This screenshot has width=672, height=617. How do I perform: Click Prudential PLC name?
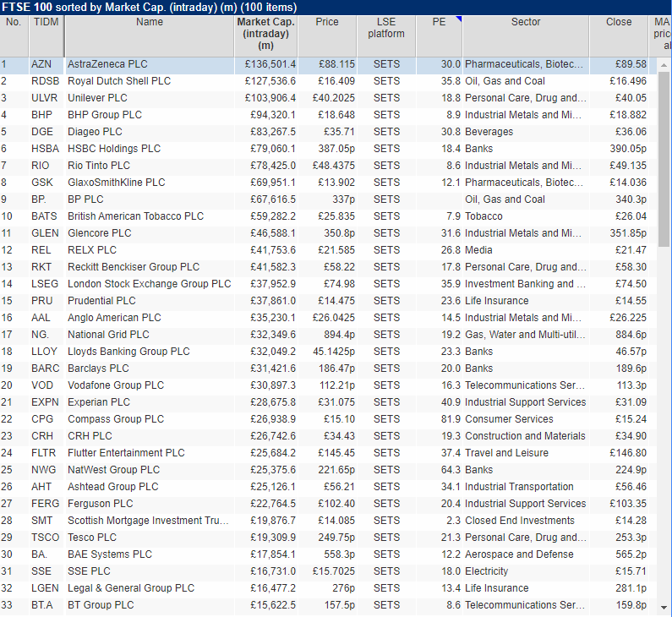(101, 301)
